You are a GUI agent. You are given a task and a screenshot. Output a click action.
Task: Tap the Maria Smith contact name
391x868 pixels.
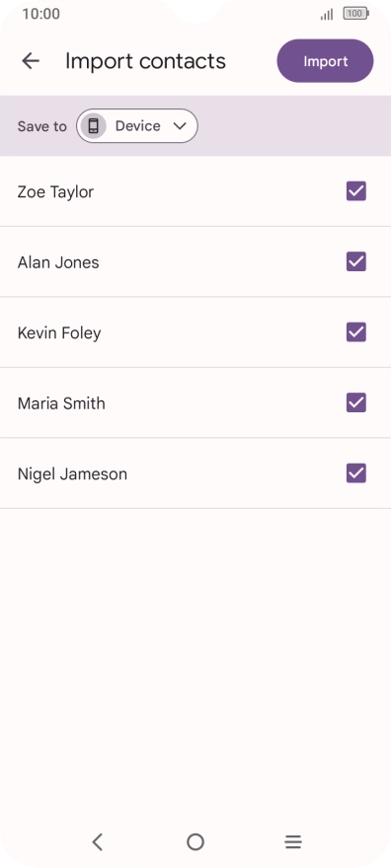[61, 403]
